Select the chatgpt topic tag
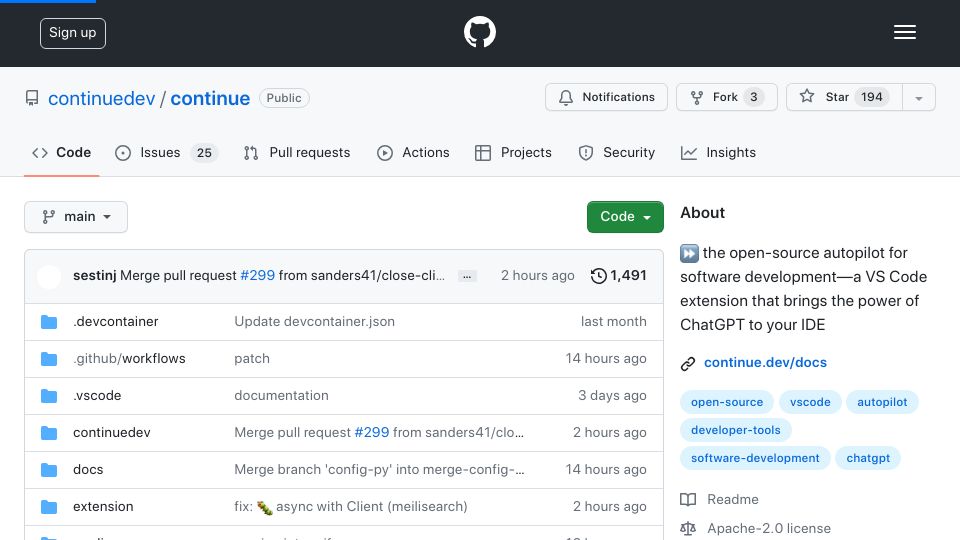960x540 pixels. pyautogui.click(x=868, y=459)
